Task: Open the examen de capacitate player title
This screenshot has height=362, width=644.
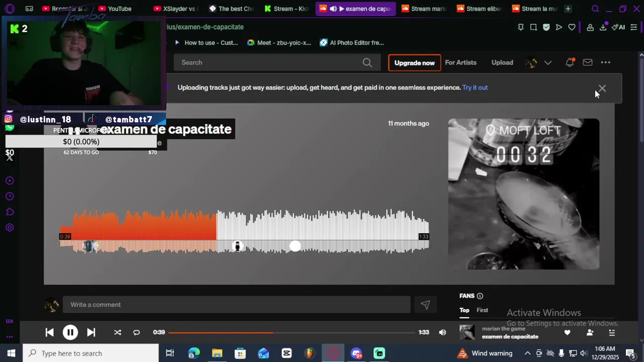Action: coord(510,337)
